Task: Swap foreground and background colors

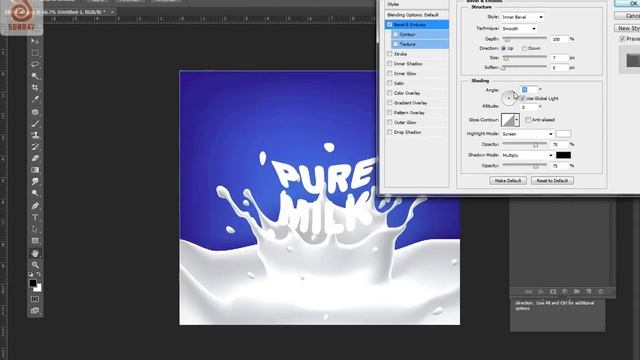Action: click(x=39, y=274)
